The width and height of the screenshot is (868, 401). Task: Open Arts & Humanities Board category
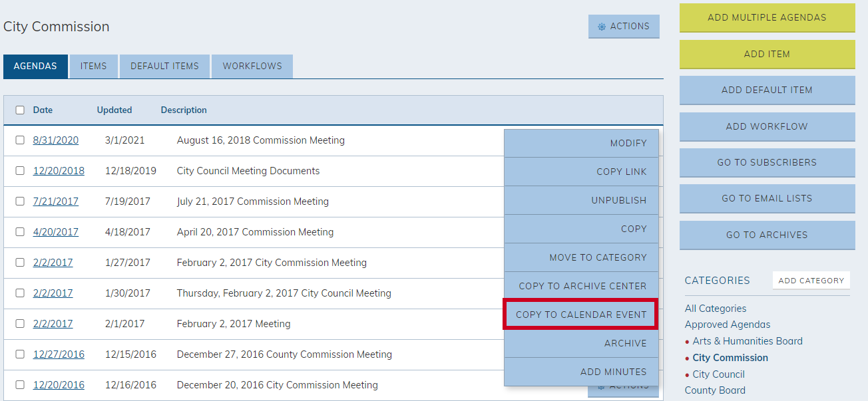(748, 341)
